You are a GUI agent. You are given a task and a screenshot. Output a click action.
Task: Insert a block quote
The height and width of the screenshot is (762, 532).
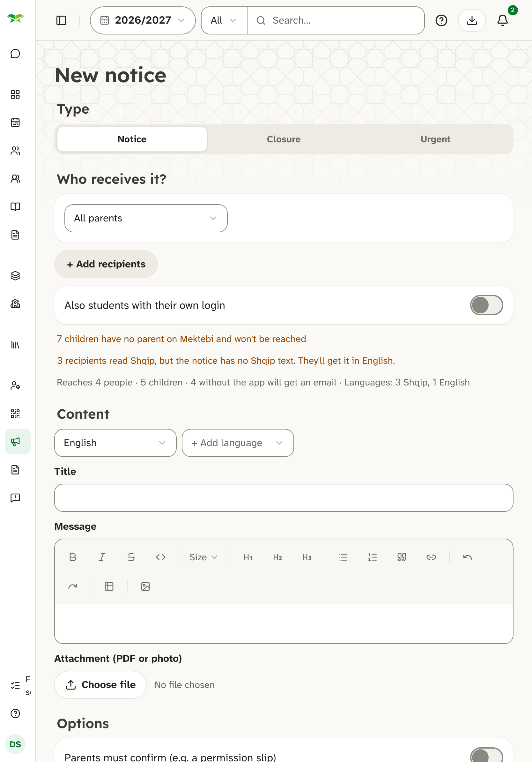[x=402, y=557]
